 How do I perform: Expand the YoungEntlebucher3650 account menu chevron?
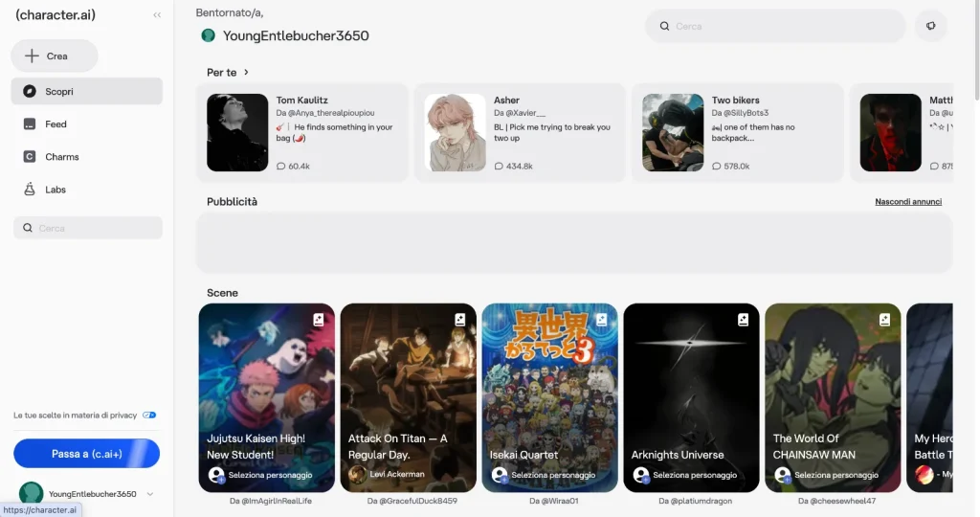pos(150,494)
